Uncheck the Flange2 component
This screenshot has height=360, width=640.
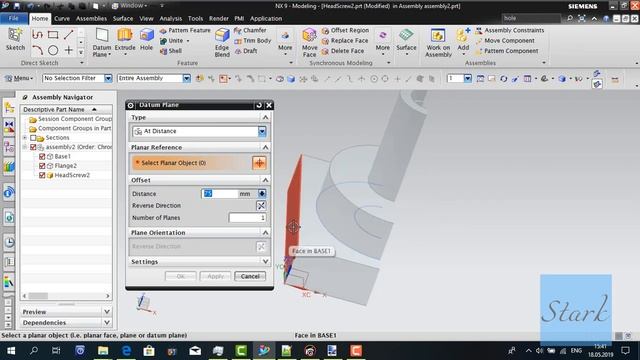[x=42, y=166]
